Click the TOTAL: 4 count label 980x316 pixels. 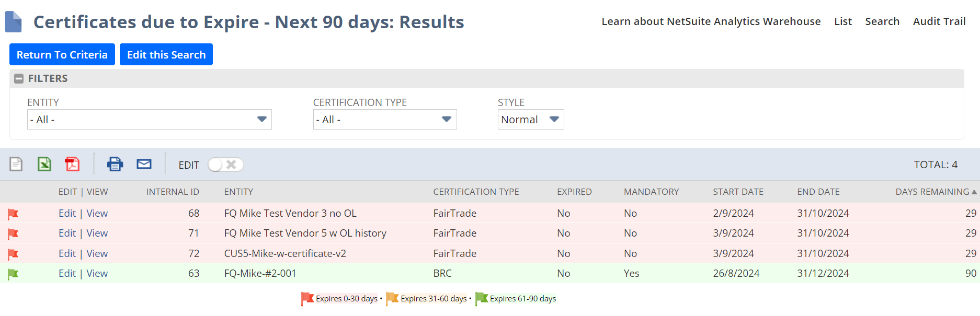click(936, 165)
